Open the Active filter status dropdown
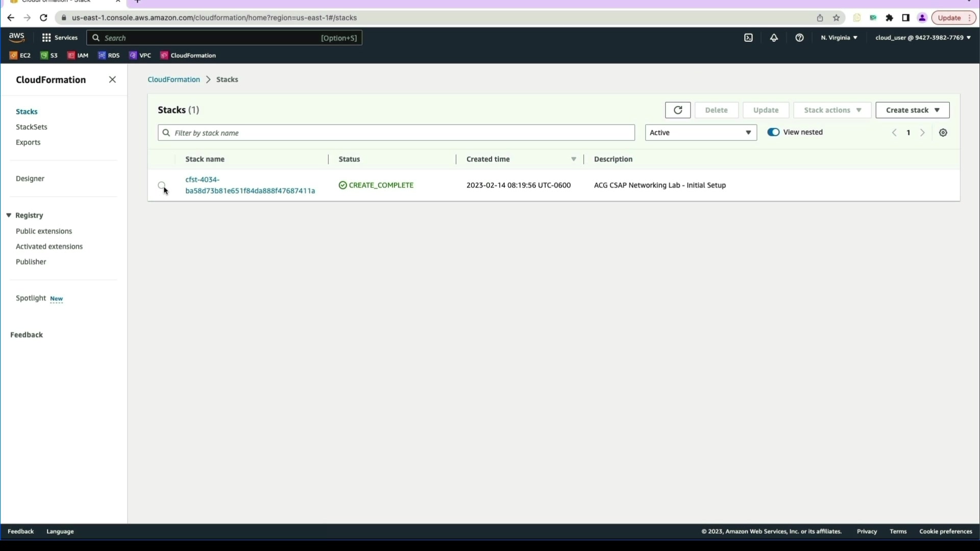 tap(700, 133)
